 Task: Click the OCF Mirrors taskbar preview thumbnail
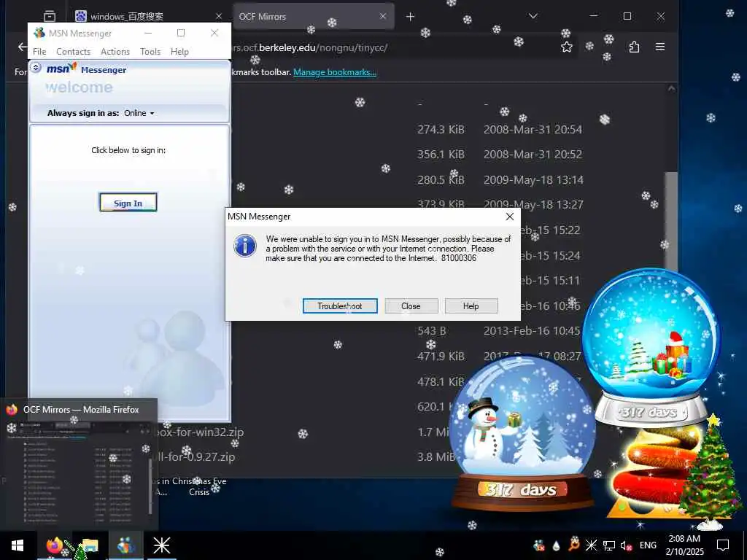pos(79,472)
